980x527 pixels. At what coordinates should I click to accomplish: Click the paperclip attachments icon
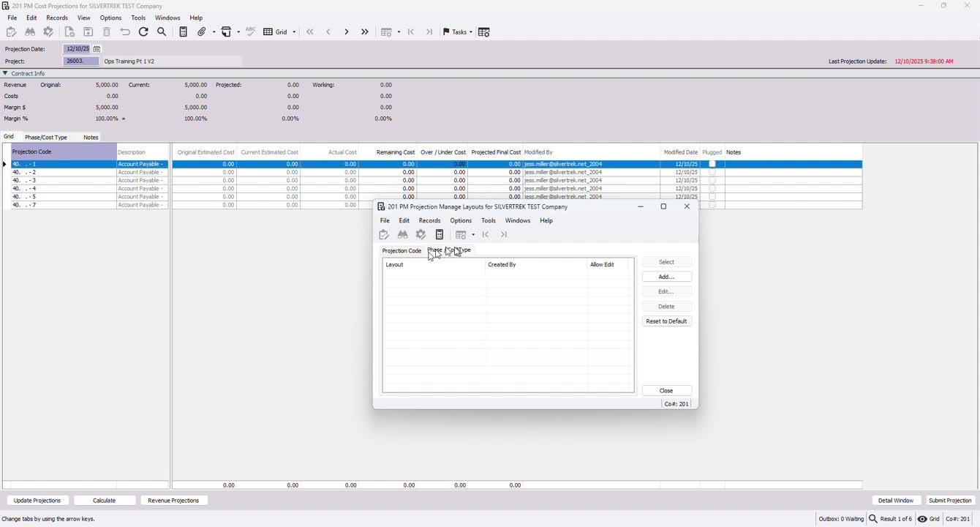[x=203, y=32]
